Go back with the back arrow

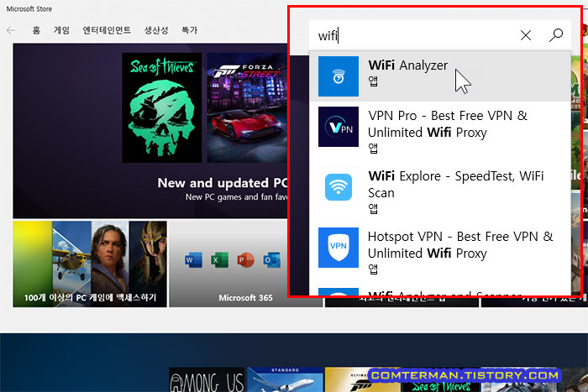pos(11,30)
